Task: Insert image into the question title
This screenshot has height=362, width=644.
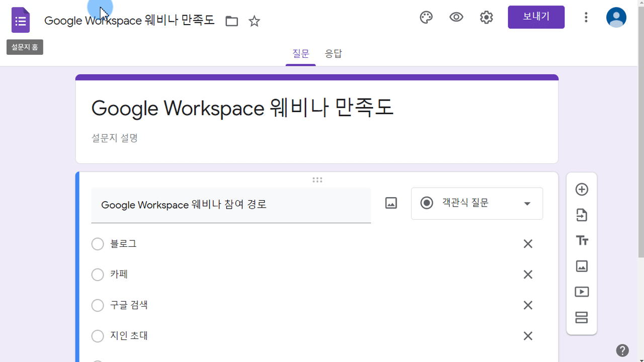Action: tap(391, 203)
